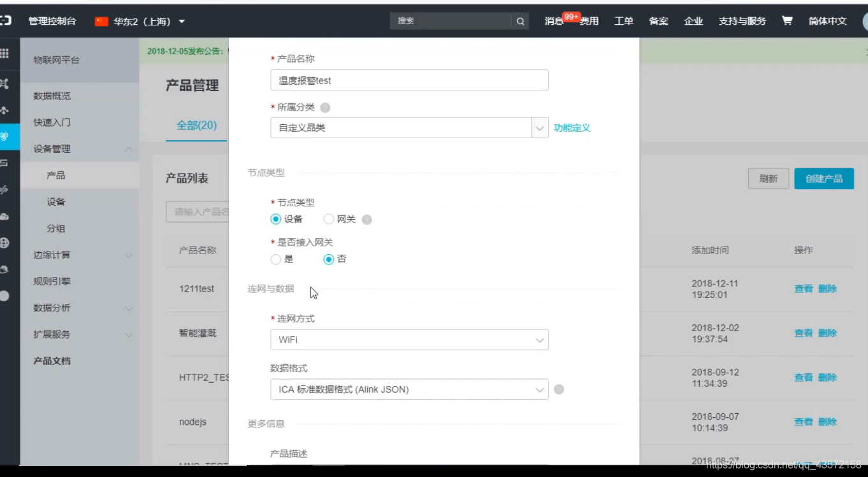
Task: Click product name 智能灌溉
Action: (198, 333)
